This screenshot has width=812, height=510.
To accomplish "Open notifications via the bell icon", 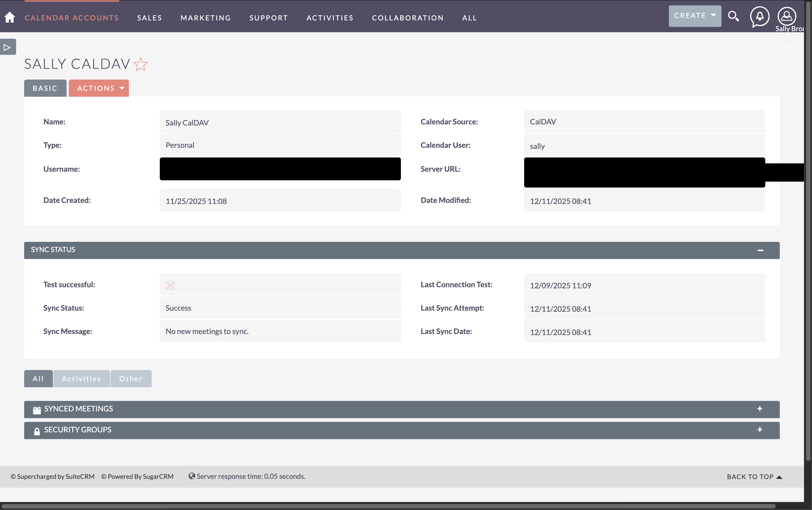I will coord(759,16).
